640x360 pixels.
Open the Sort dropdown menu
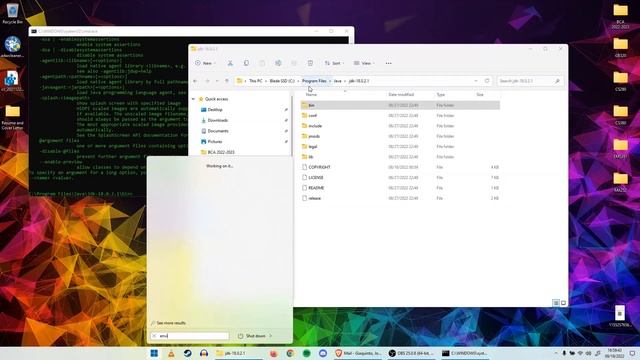[334, 63]
